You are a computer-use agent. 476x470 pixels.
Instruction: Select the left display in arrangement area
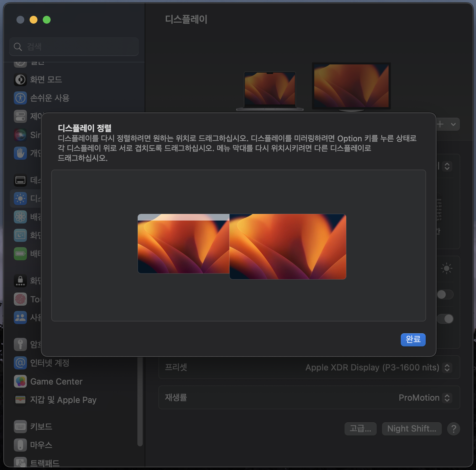pos(183,244)
